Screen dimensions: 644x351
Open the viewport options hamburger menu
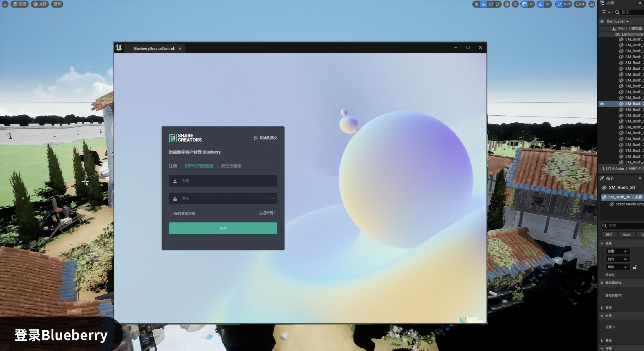5,4
